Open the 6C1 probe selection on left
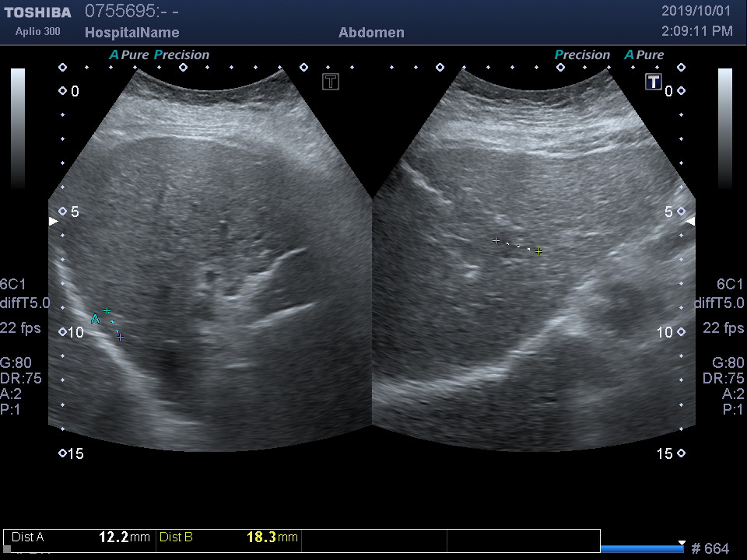747x560 pixels. (x=12, y=284)
